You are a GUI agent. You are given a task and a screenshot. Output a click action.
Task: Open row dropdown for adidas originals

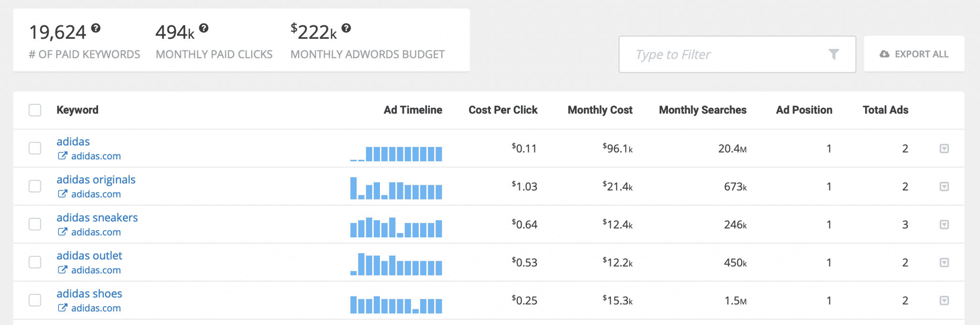(944, 186)
